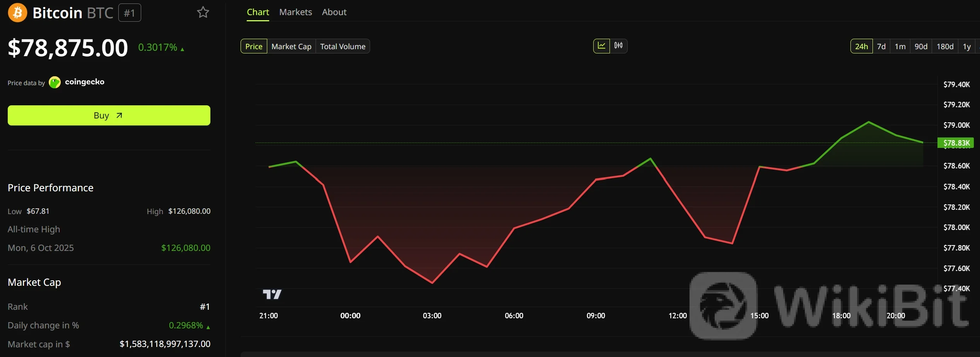The width and height of the screenshot is (980, 357).
Task: Click the Market Cap section heading
Action: pos(34,282)
